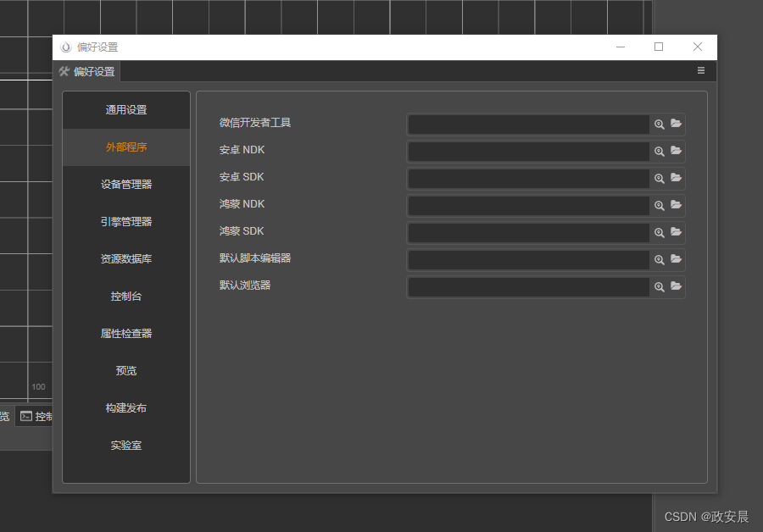The height and width of the screenshot is (532, 763).
Task: Browse folder for 鸿蒙 SDK path
Action: tap(676, 232)
